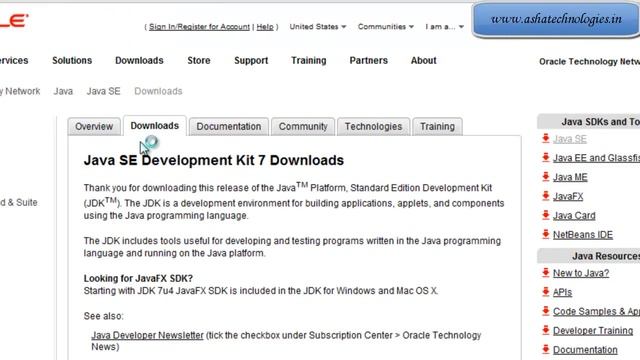Open Documentation link in Java Resources sidebar
Viewport: 640px width, 360px height.
pyautogui.click(x=585, y=350)
